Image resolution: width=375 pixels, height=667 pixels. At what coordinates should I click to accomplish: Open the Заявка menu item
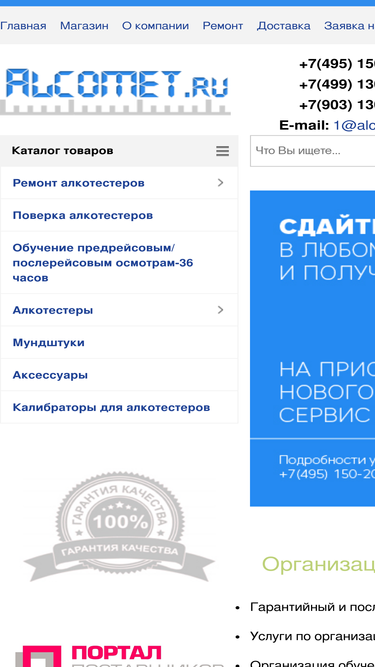pyautogui.click(x=349, y=26)
